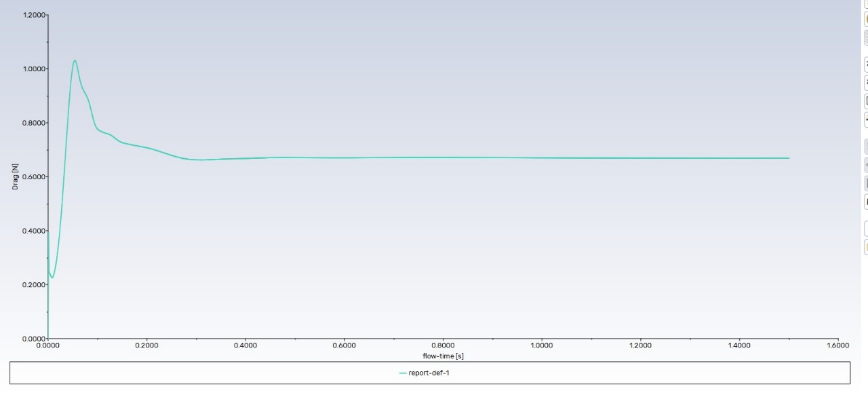
Task: Click the 1.2000 label on Drag axis
Action: coord(34,15)
